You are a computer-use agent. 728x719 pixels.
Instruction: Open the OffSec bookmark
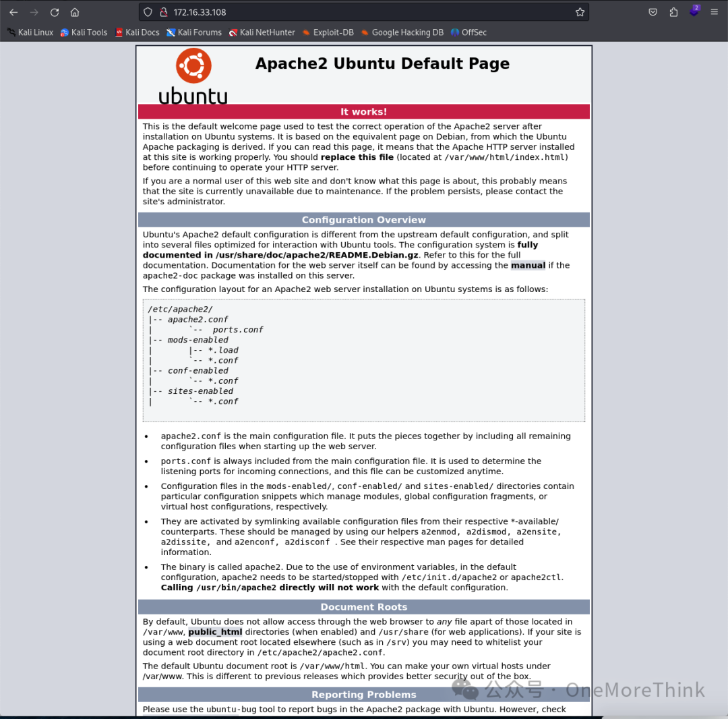[x=468, y=32]
